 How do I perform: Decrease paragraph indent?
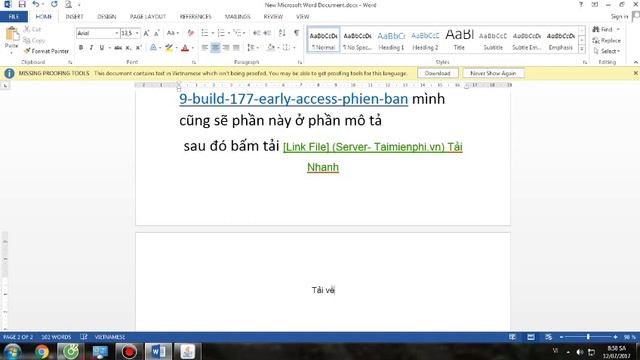pos(256,33)
